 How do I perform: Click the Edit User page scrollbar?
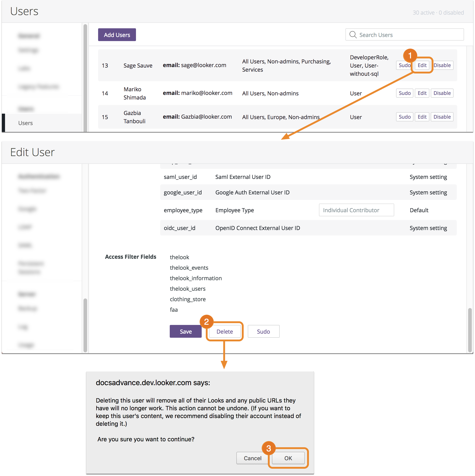470,330
